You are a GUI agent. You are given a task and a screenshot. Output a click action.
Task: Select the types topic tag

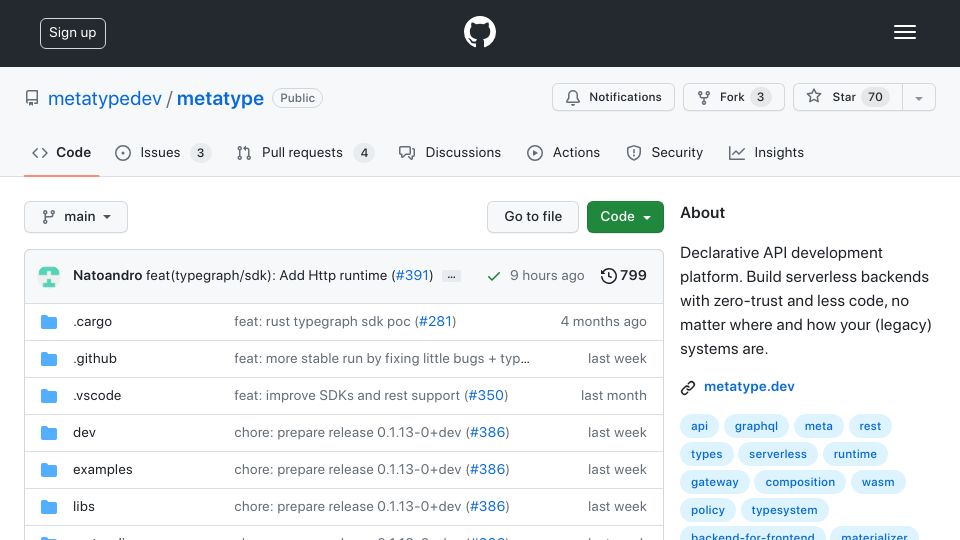click(x=707, y=454)
